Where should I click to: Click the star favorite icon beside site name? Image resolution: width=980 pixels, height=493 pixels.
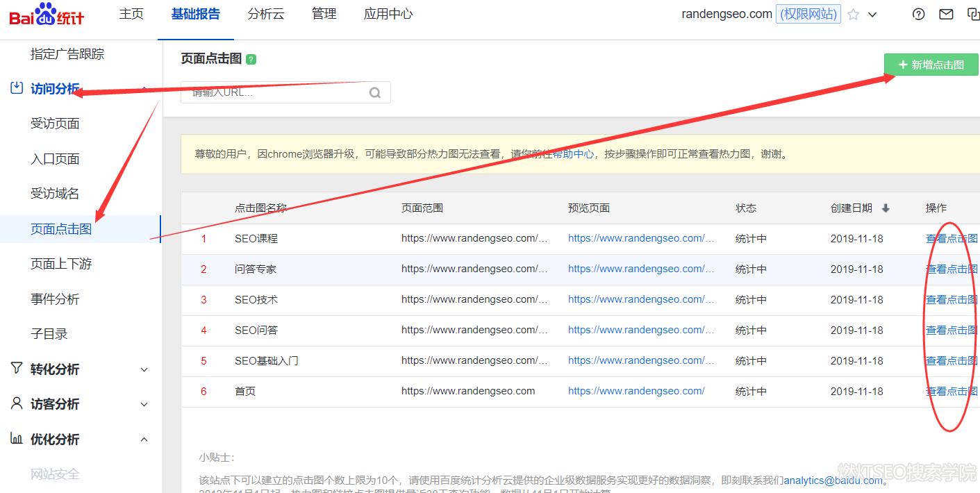(x=853, y=14)
